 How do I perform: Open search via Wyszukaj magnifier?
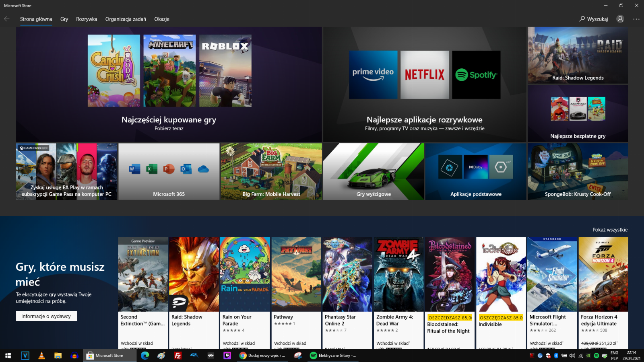pos(594,19)
